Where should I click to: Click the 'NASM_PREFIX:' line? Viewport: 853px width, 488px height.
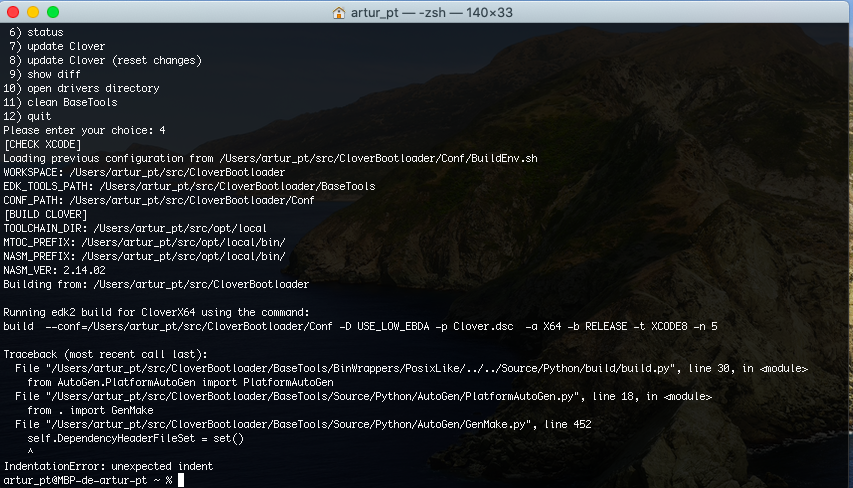click(x=144, y=256)
